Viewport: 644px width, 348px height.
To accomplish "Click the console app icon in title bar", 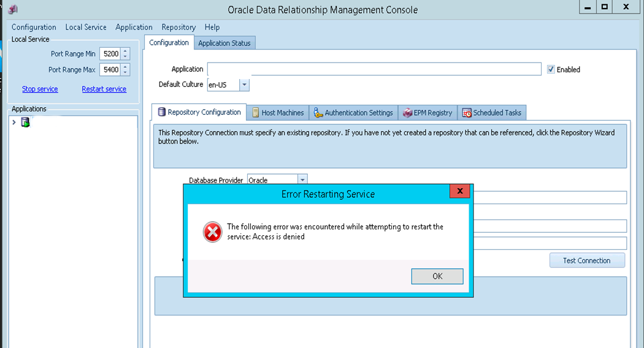I will [x=13, y=9].
